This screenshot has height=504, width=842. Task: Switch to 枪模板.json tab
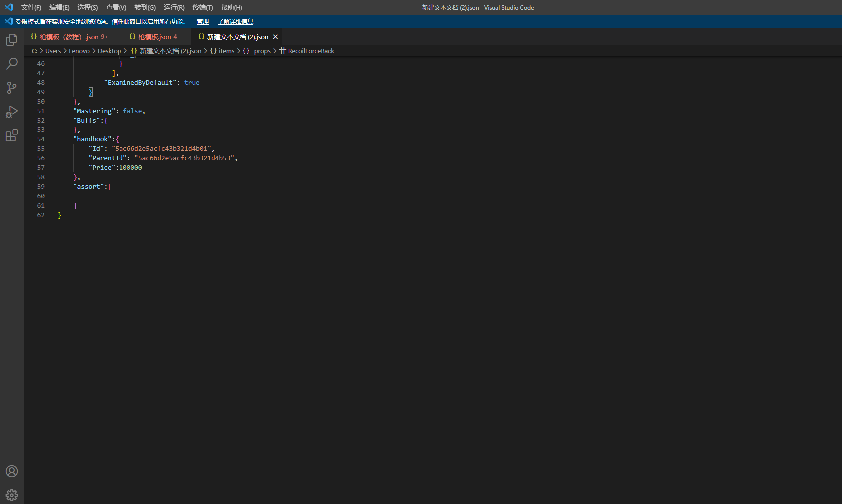click(157, 37)
